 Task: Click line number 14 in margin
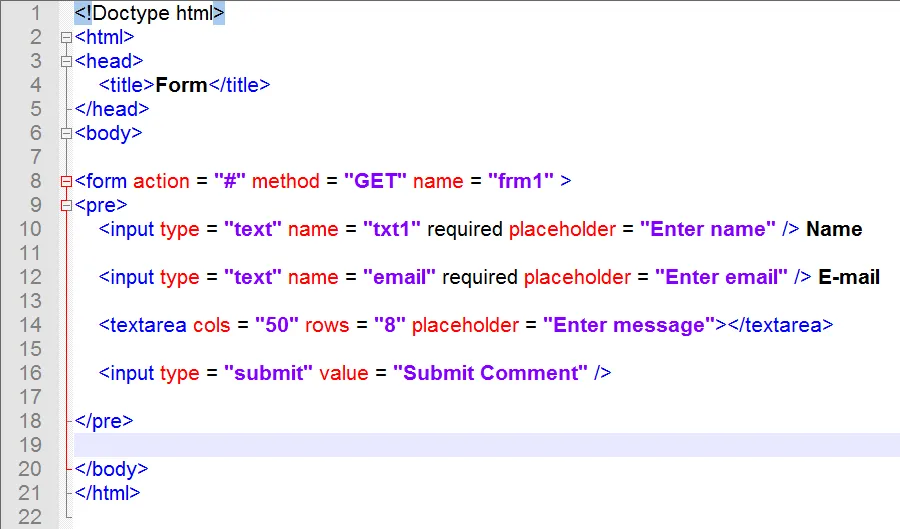30,325
